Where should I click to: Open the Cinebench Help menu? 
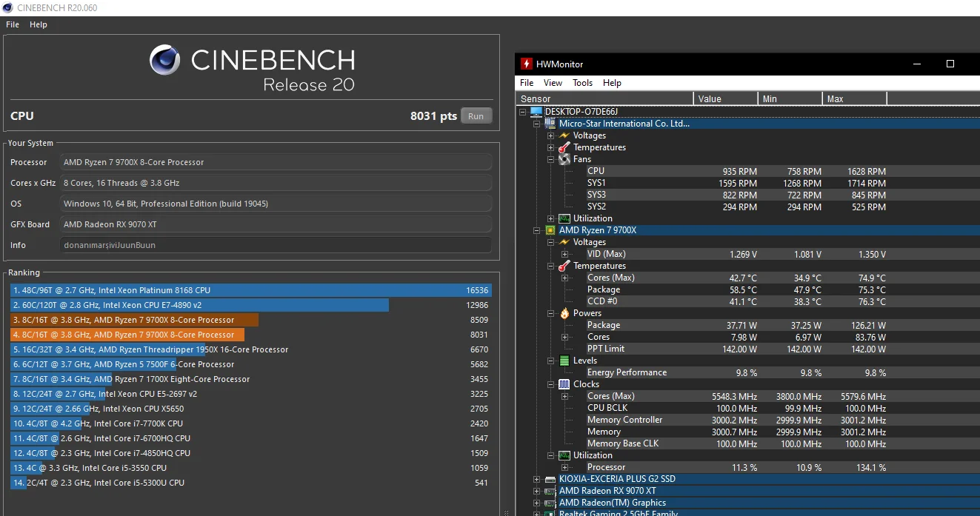[39, 24]
